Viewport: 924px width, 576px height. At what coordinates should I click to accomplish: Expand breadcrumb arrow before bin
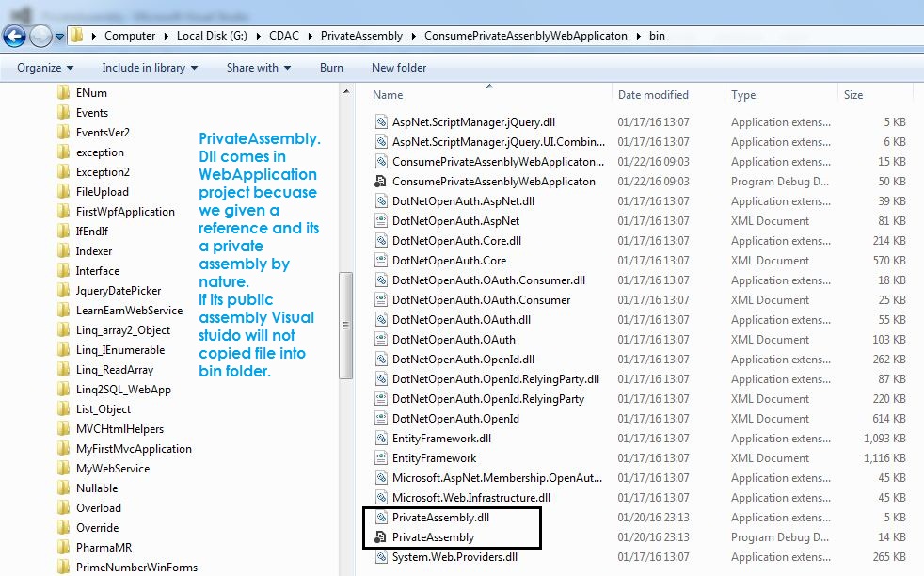click(639, 36)
